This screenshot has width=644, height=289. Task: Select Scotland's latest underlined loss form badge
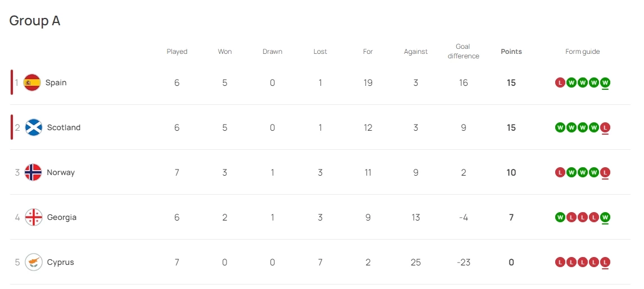(605, 127)
